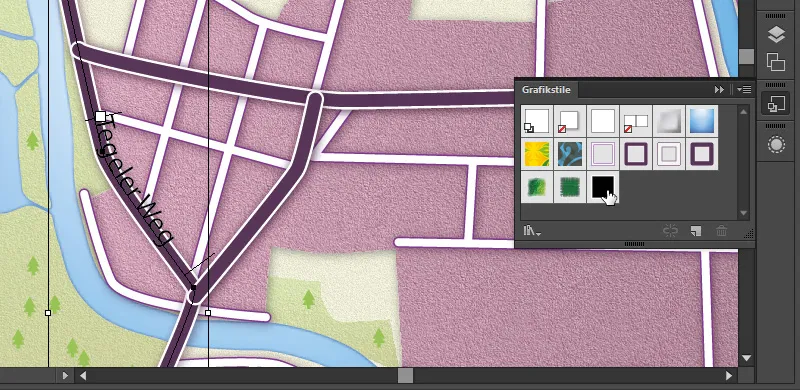Open the Artboards panel icon in the dock
This screenshot has height=390, width=800.
coord(776,62)
